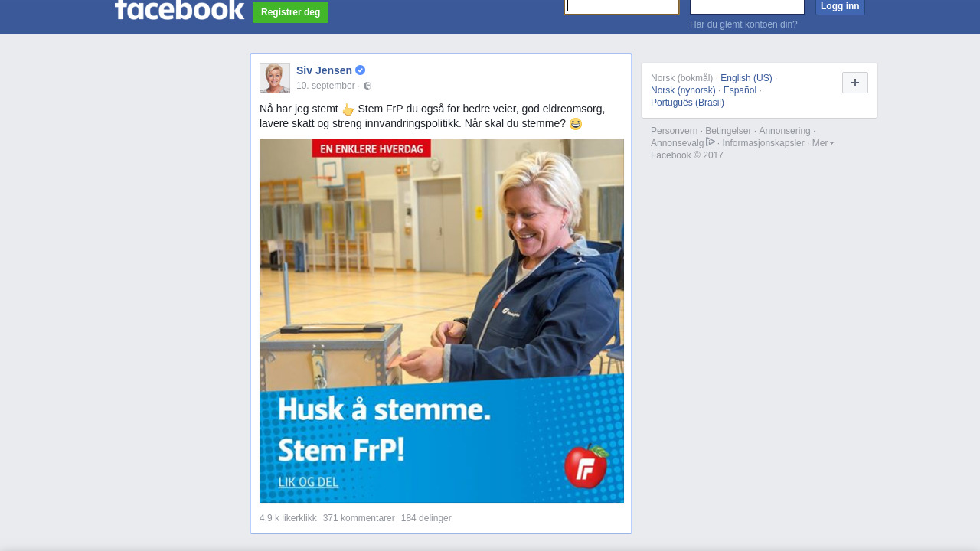Click the Logg inn button

pyautogui.click(x=840, y=7)
